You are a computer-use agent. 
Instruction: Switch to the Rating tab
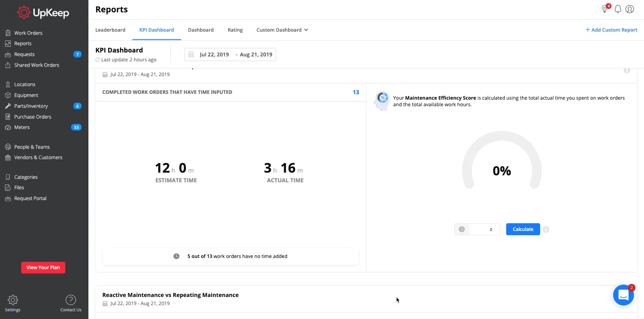[235, 30]
